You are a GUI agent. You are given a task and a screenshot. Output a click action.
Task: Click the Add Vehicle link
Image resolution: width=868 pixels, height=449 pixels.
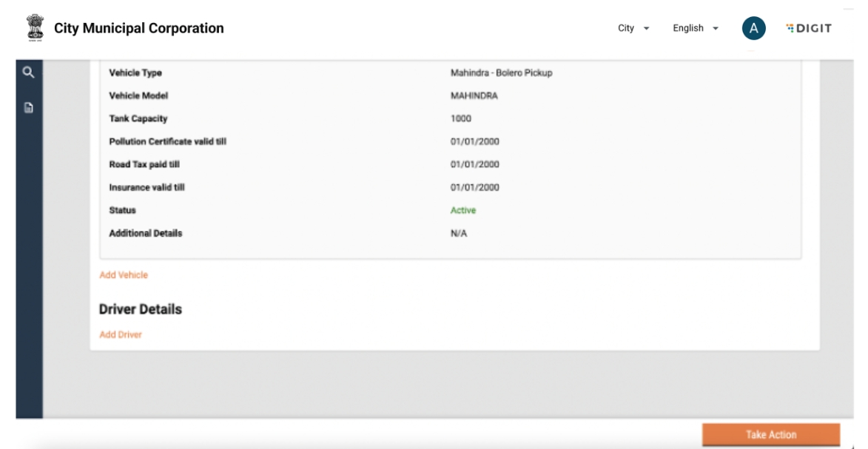tap(124, 275)
